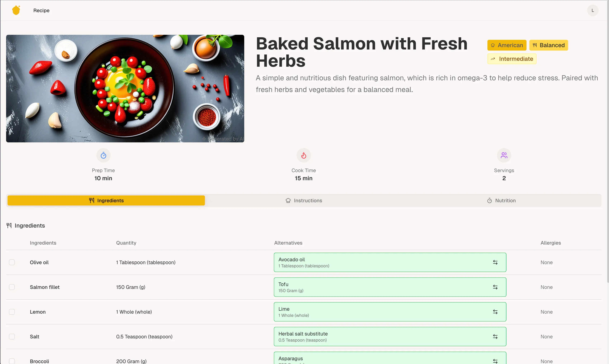This screenshot has width=609, height=364.
Task: Click the American cuisine tag
Action: [507, 45]
